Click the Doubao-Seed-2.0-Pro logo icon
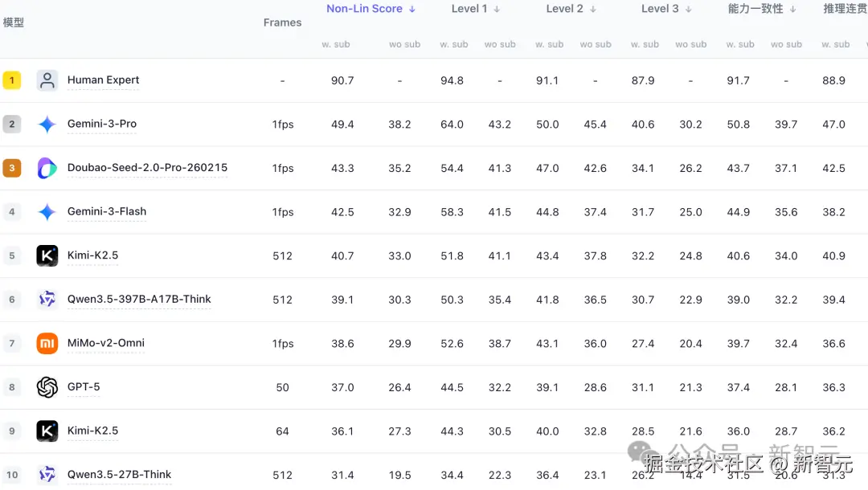Image resolution: width=868 pixels, height=490 pixels. click(x=47, y=168)
